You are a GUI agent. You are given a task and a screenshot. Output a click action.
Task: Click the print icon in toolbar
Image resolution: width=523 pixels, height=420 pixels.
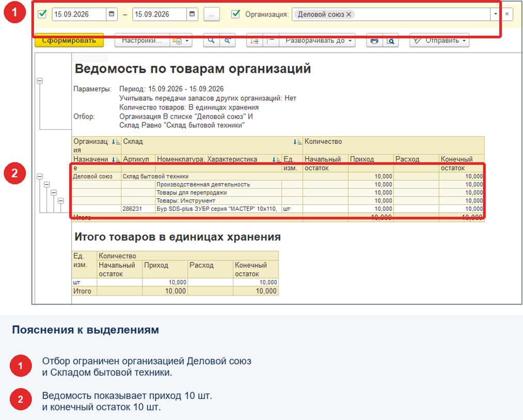[374, 41]
